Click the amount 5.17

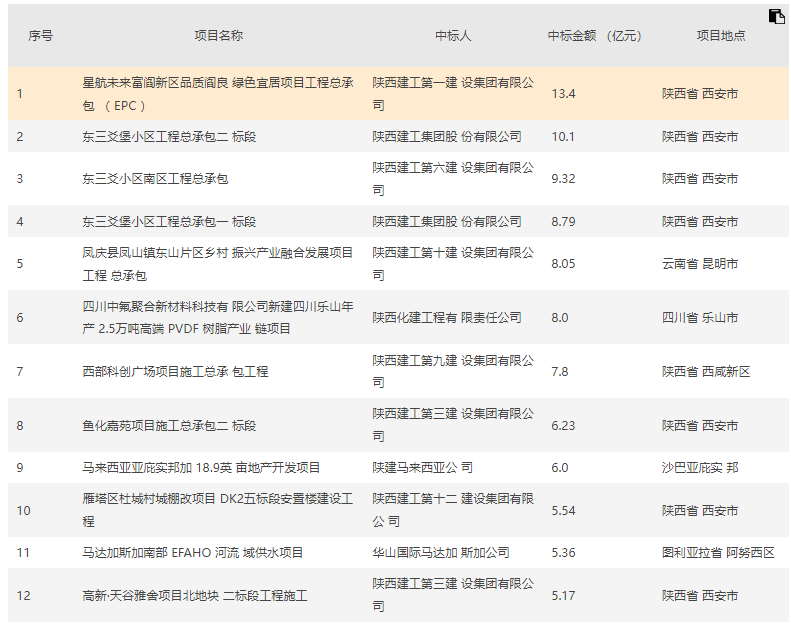(x=563, y=596)
